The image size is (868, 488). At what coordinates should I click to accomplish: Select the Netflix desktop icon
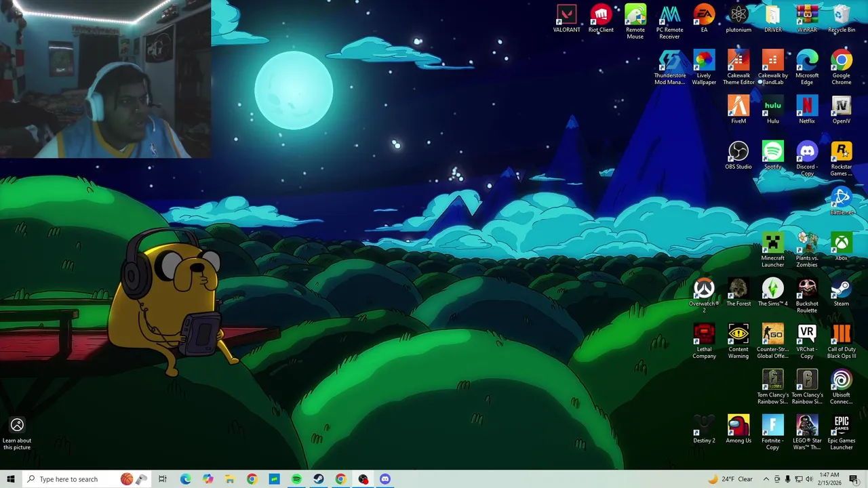[807, 110]
